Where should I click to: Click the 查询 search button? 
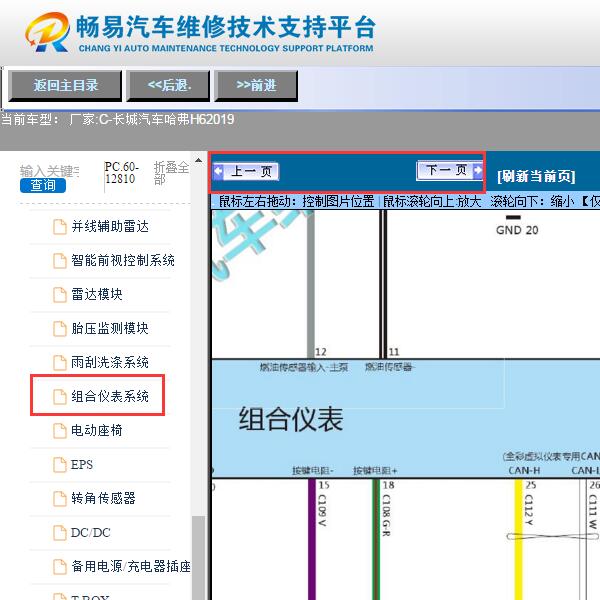43,186
